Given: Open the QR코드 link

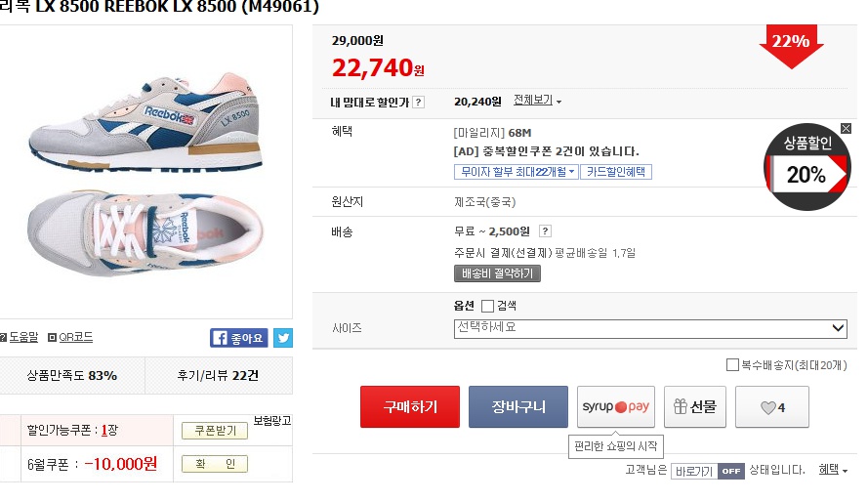Looking at the screenshot, I should (x=71, y=337).
